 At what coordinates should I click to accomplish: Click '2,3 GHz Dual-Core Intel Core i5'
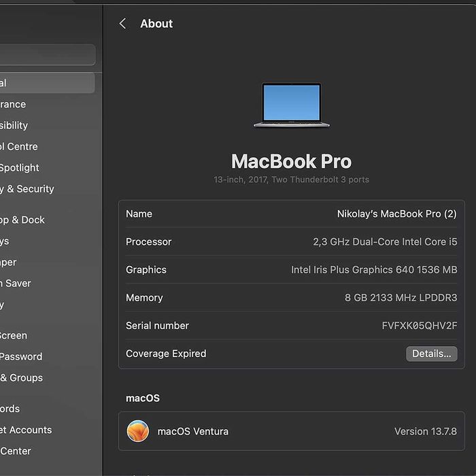[385, 241]
